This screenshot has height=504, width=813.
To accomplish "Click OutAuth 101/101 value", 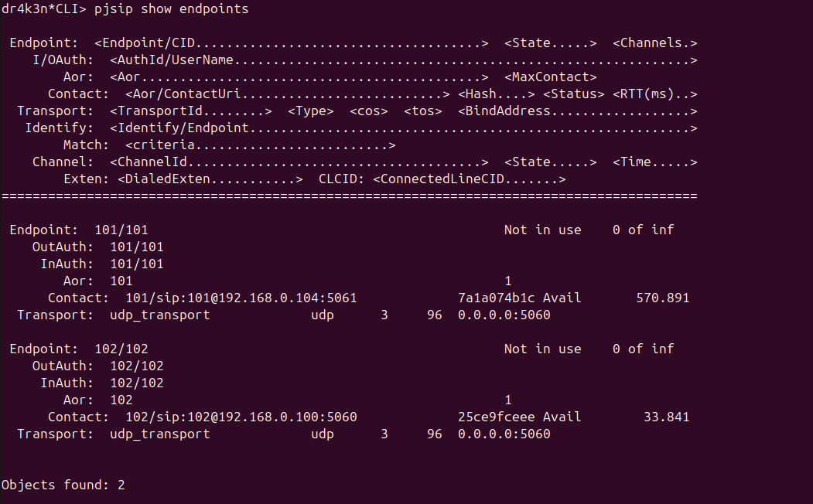I will (137, 247).
